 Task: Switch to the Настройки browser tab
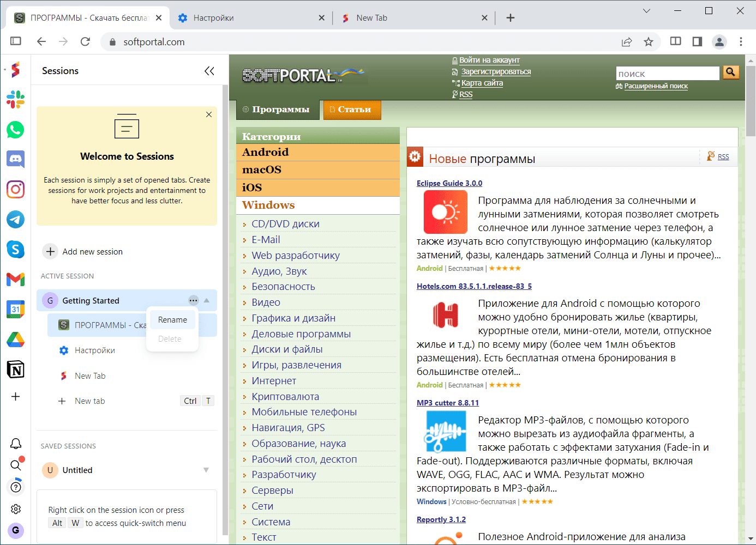point(251,18)
